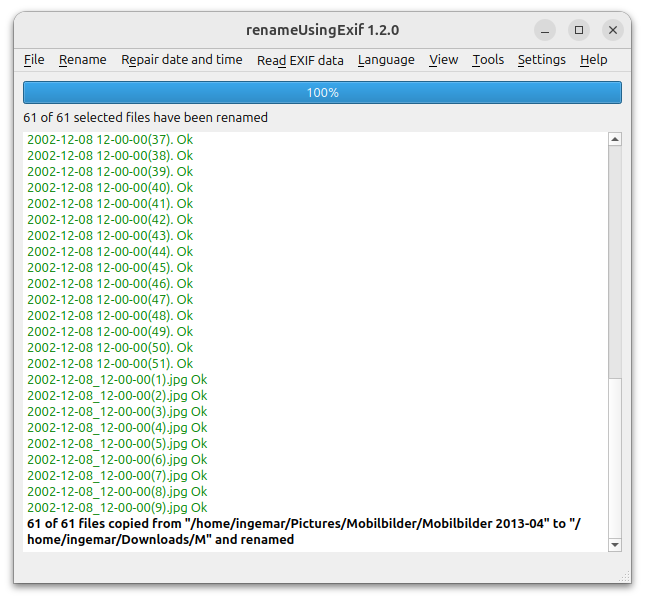Click log line '2002-12-08 12-00-00(43). Ok'
Image resolution: width=645 pixels, height=600 pixels.
tap(110, 236)
